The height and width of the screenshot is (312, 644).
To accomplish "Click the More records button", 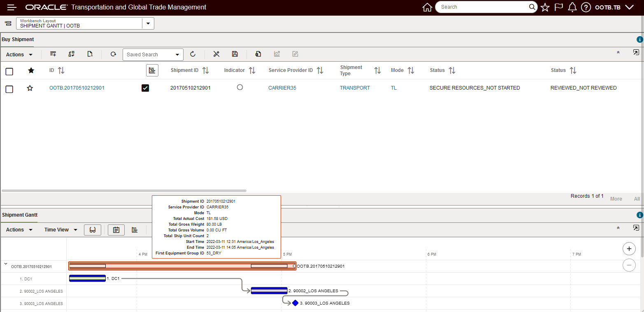I will pos(616,199).
